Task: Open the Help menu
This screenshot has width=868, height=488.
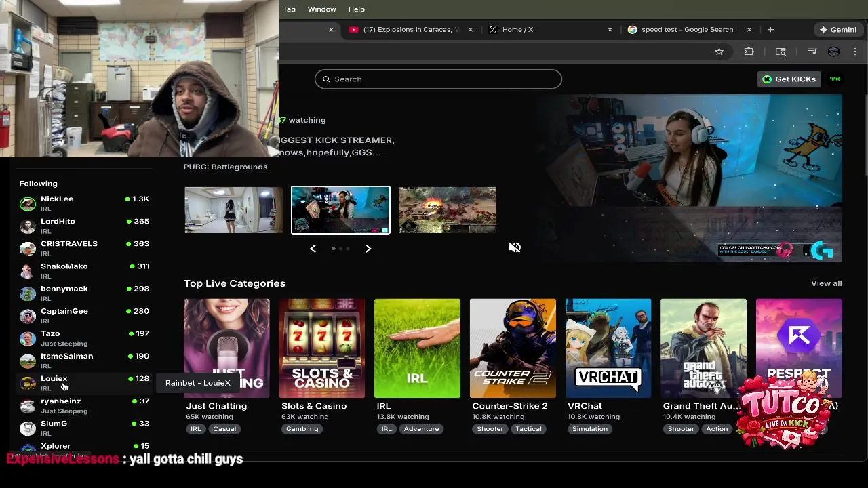Action: pyautogui.click(x=357, y=9)
